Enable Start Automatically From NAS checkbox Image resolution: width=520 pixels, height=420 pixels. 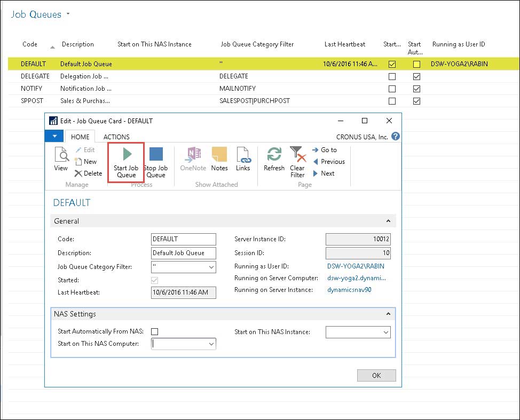[155, 332]
